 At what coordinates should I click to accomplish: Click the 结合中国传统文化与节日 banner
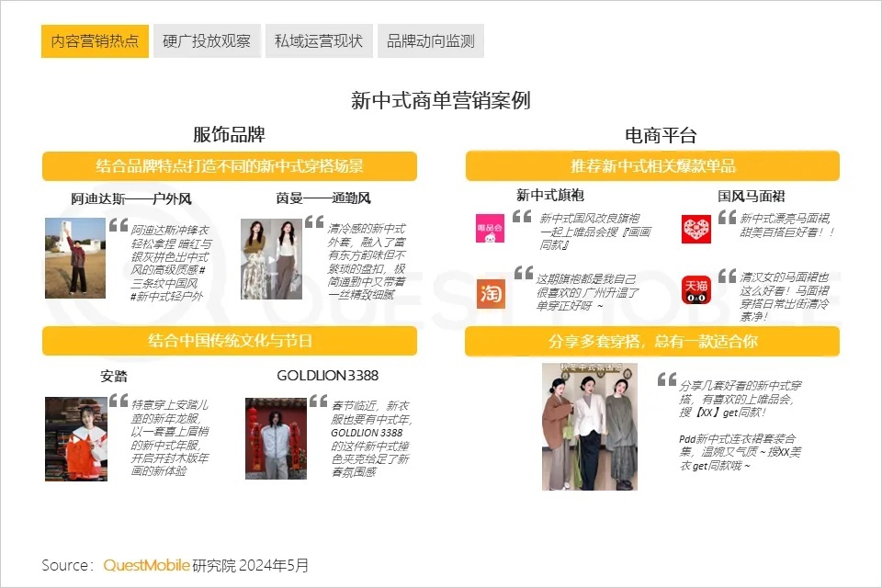pyautogui.click(x=230, y=341)
